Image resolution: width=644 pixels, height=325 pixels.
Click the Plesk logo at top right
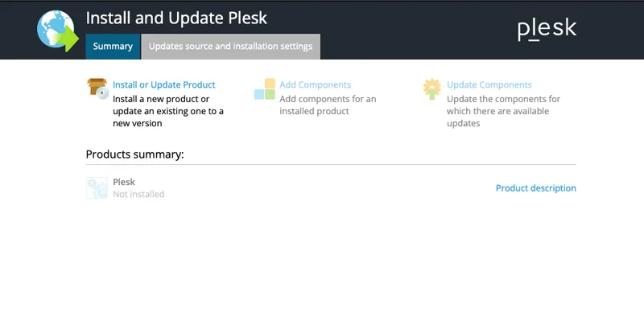pos(547,29)
